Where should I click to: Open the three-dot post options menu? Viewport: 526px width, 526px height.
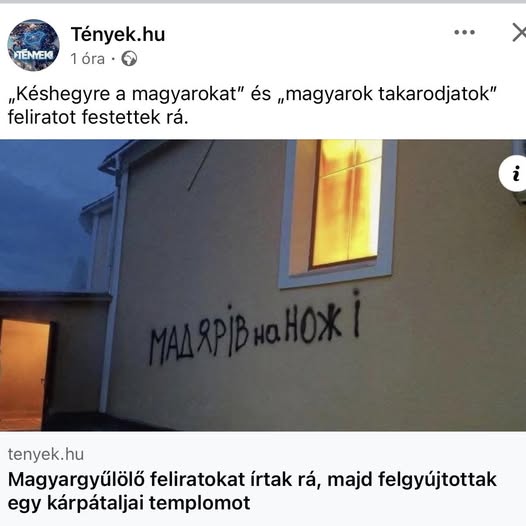tap(464, 33)
